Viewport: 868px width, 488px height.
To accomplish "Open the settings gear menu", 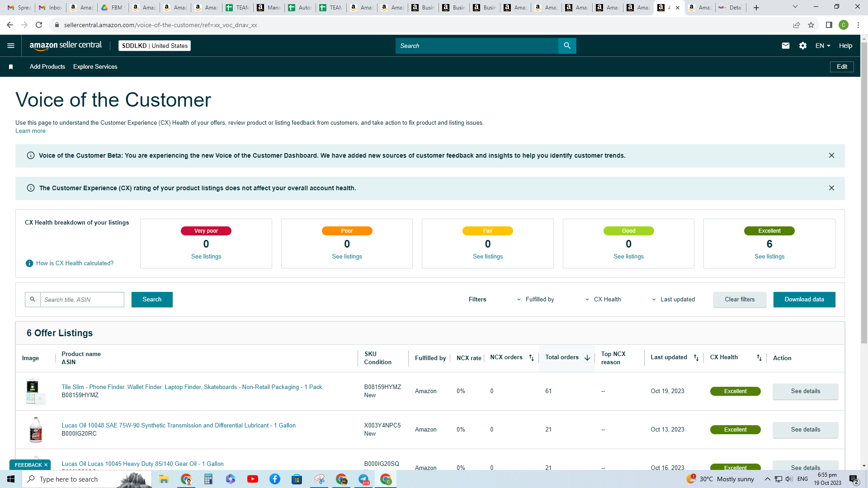I will [803, 46].
